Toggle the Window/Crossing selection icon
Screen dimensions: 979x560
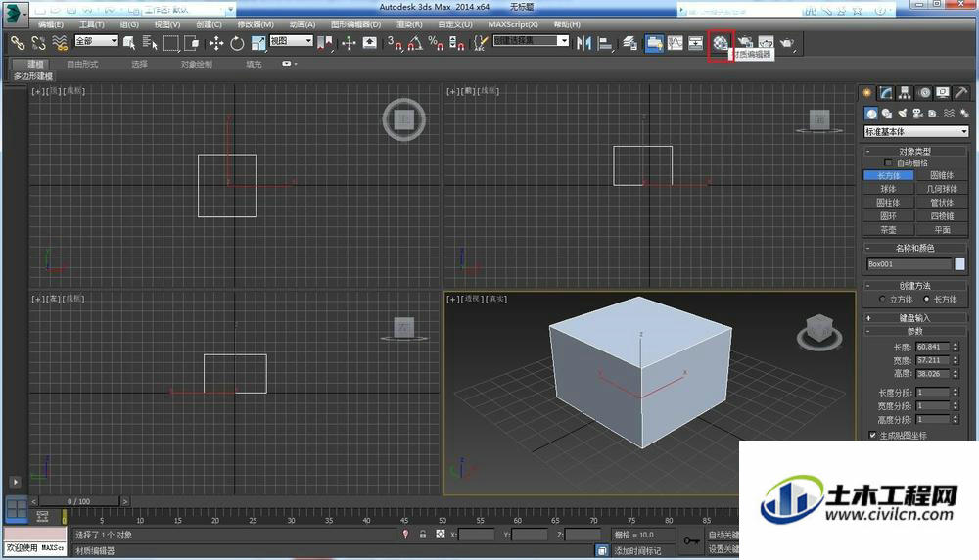192,43
